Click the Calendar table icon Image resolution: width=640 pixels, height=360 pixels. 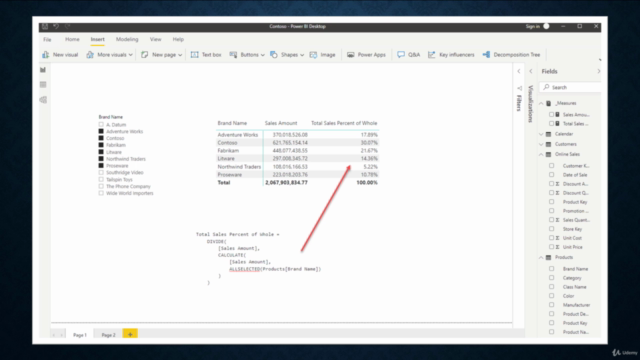pyautogui.click(x=549, y=134)
